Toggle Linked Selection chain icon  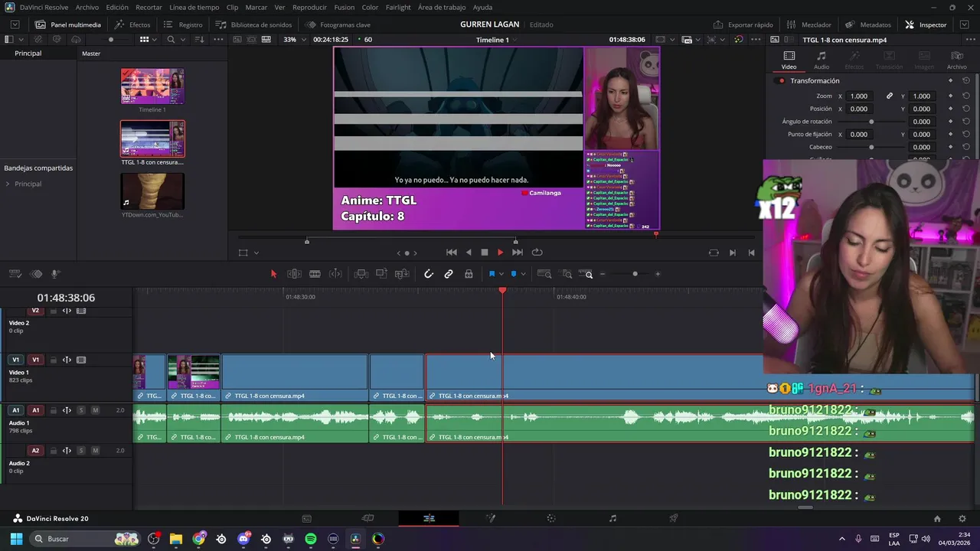449,274
